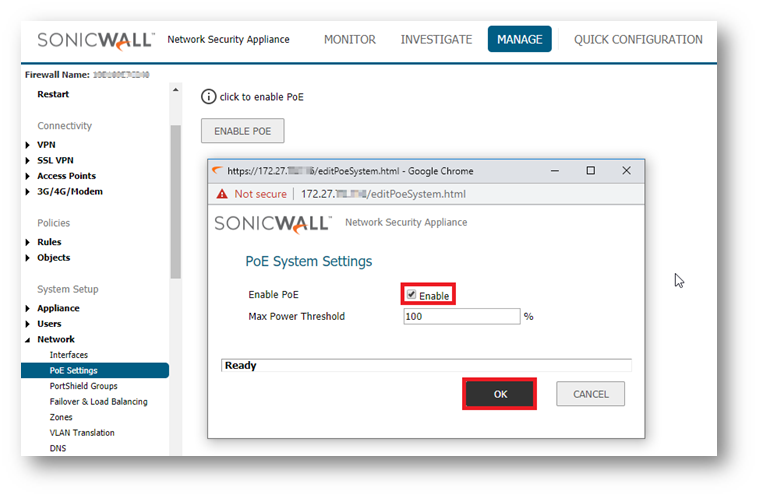This screenshot has width=759, height=498.
Task: Click the main SonicWall logo top left
Action: [x=96, y=40]
